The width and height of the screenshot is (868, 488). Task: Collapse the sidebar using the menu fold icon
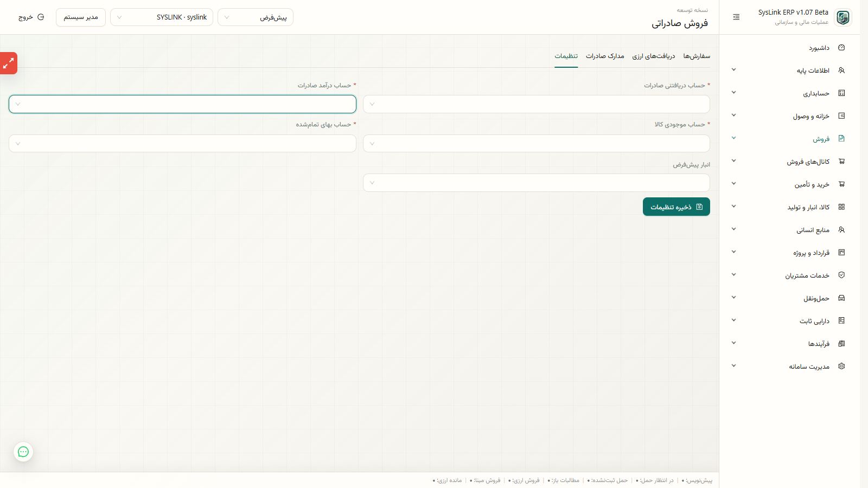click(736, 17)
